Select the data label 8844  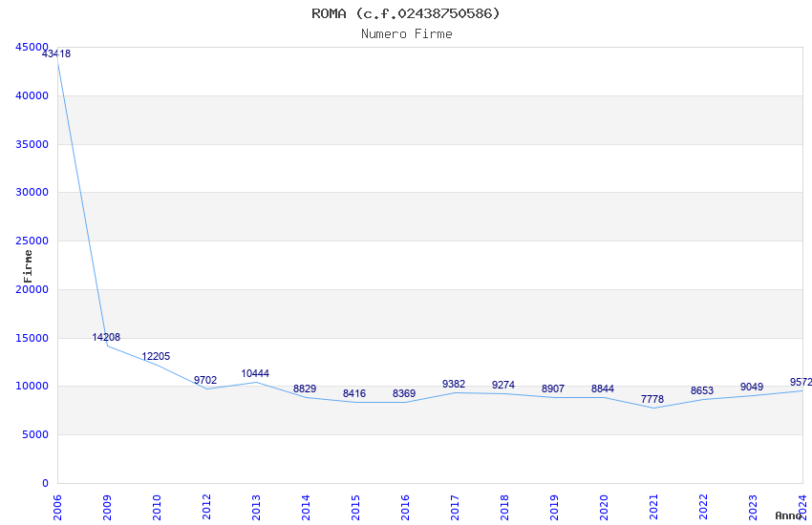(603, 388)
